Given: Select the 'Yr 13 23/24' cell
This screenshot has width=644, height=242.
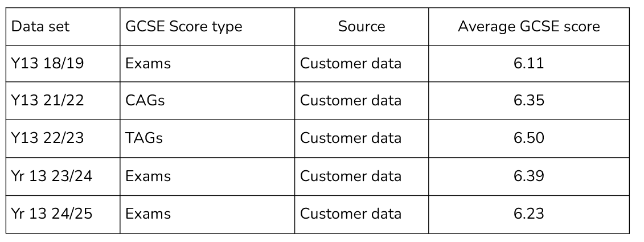Looking at the screenshot, I should click(63, 177).
